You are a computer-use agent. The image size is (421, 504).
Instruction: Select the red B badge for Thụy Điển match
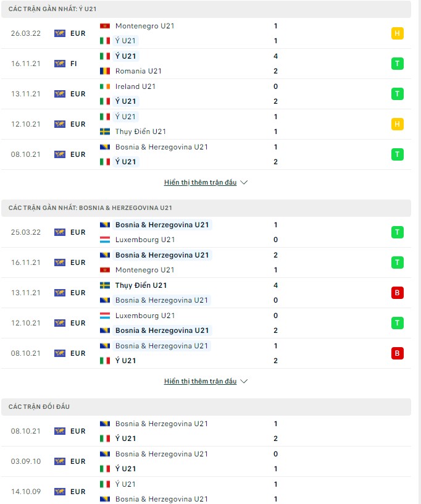398,293
